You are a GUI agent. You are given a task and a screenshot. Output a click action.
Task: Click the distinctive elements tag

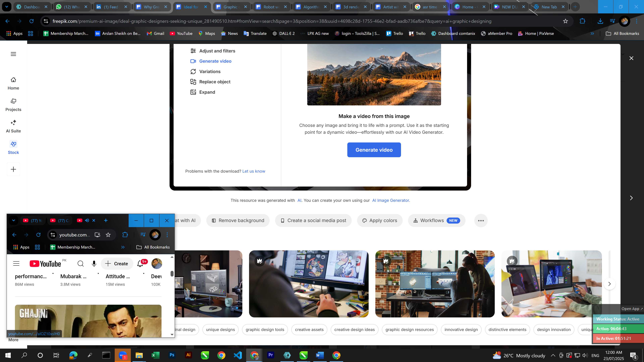507,330
